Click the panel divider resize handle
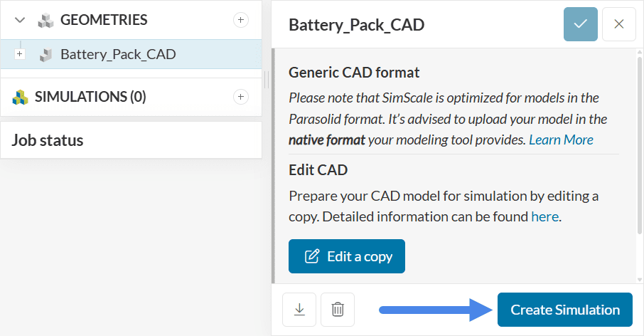 [267, 80]
